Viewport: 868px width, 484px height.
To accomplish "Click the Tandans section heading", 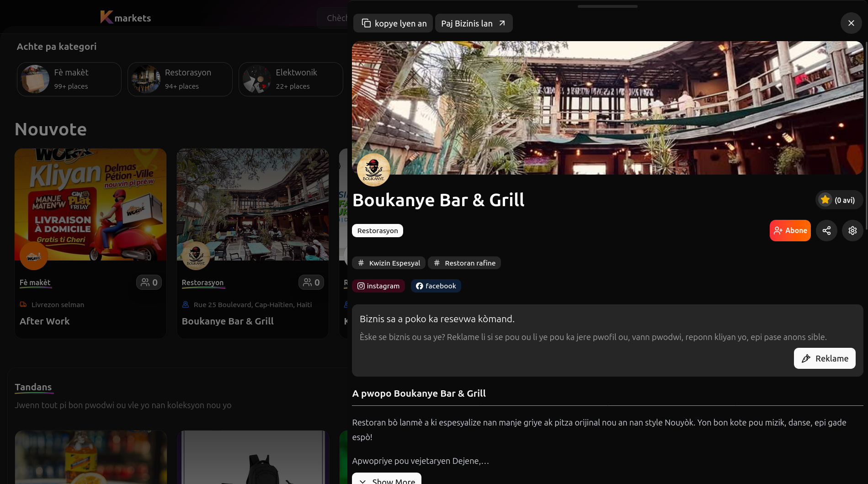I will (x=33, y=387).
